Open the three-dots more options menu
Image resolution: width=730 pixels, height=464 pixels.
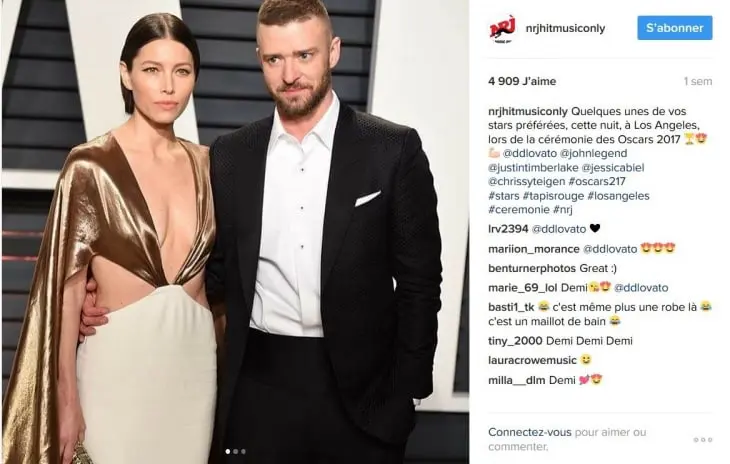point(703,439)
